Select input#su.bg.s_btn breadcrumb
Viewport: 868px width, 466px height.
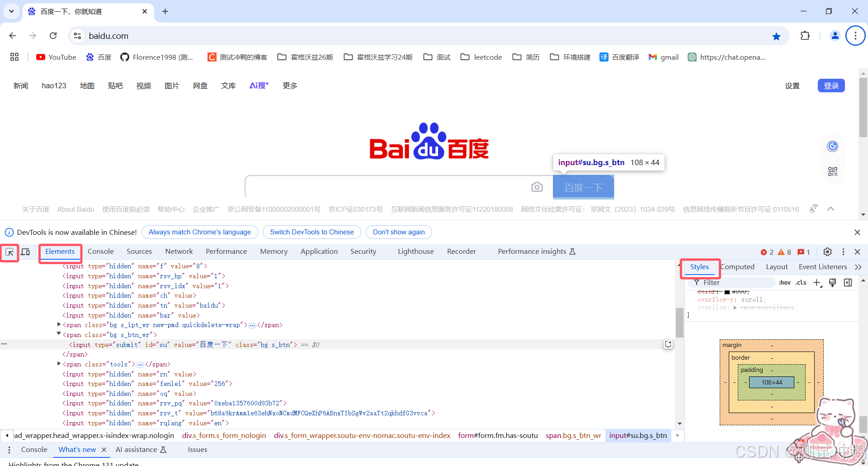point(638,435)
